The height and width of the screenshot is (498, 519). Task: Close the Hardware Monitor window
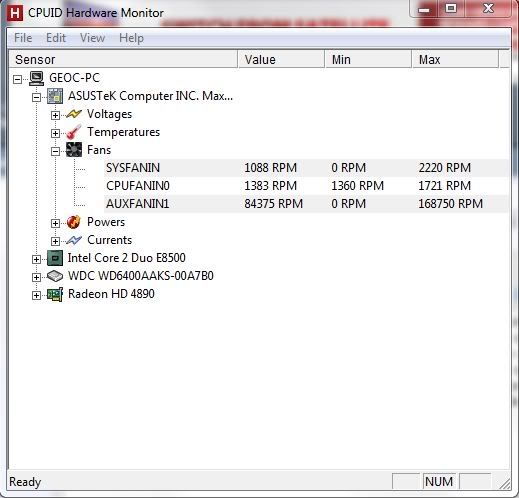point(488,8)
